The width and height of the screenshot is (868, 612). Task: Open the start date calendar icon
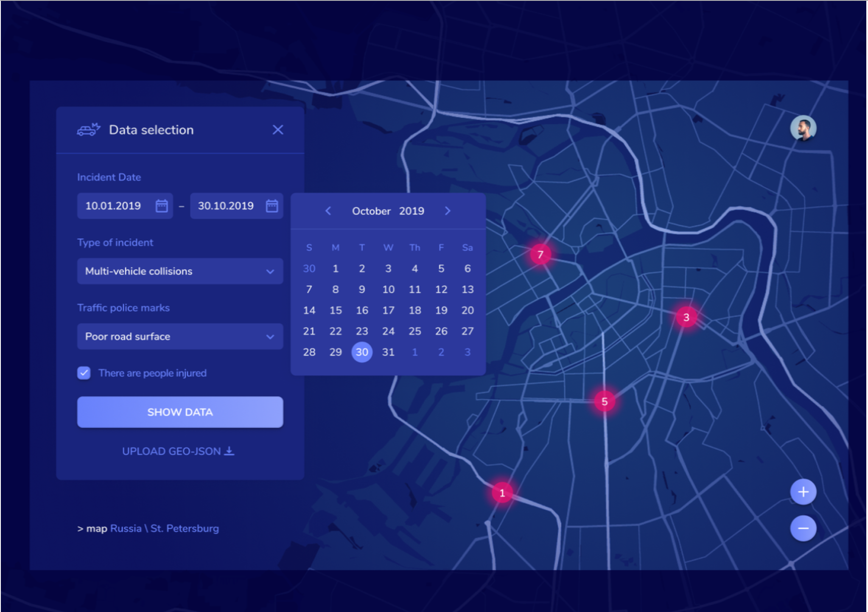coord(162,206)
